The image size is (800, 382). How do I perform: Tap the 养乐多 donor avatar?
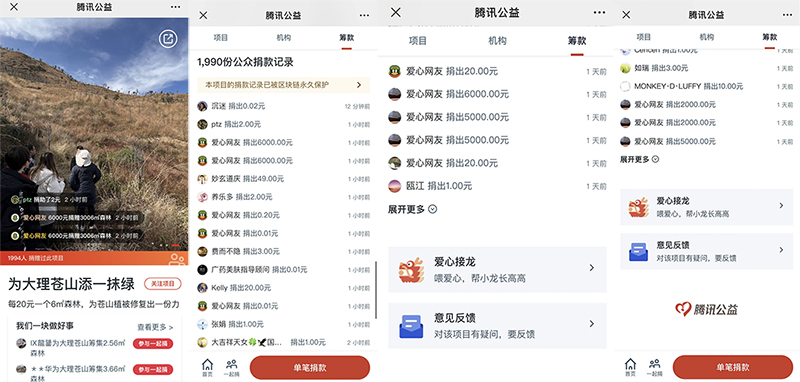point(203,197)
